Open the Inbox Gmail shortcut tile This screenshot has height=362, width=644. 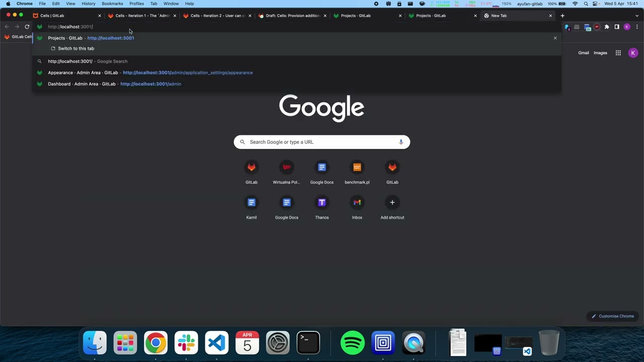point(357,208)
